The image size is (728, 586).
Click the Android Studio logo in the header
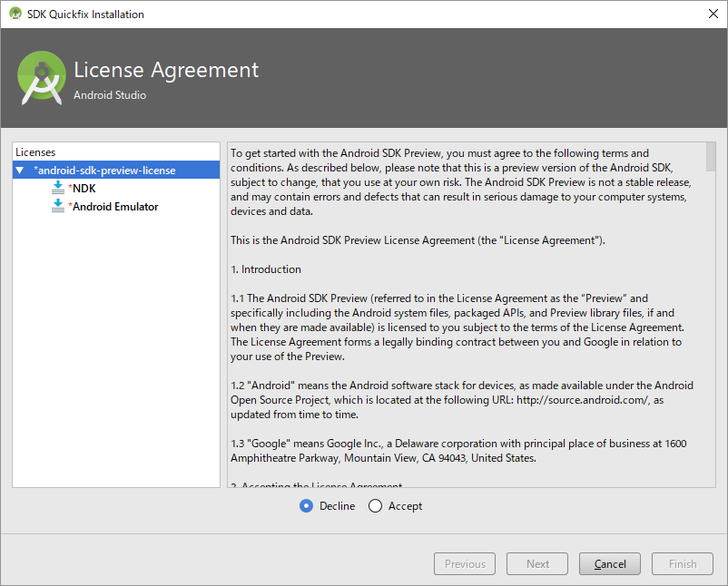pyautogui.click(x=42, y=78)
